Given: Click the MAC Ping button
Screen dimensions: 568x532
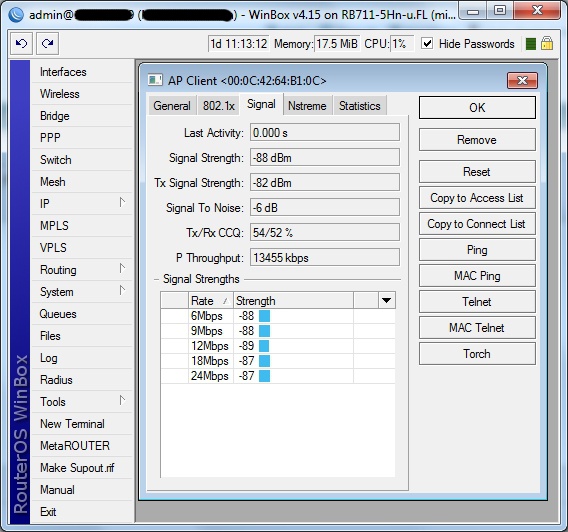Looking at the screenshot, I should [x=477, y=276].
